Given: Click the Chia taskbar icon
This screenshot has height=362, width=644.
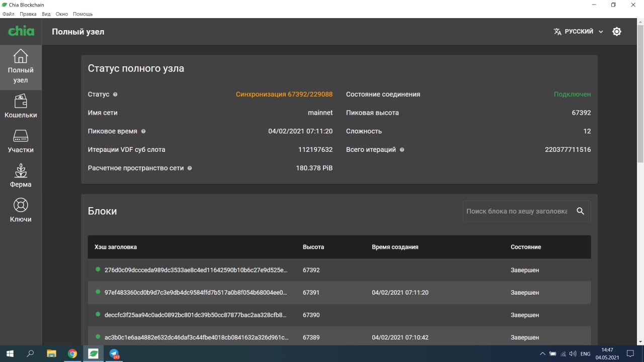Looking at the screenshot, I should pos(93,353).
